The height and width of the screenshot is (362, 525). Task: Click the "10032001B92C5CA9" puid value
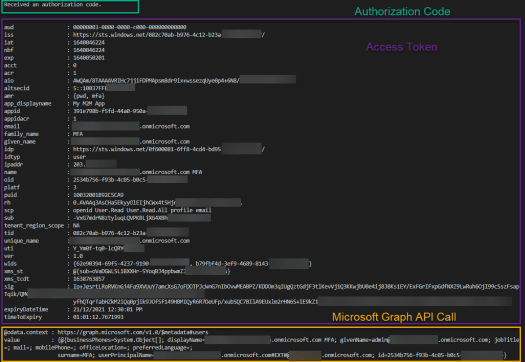click(x=98, y=195)
